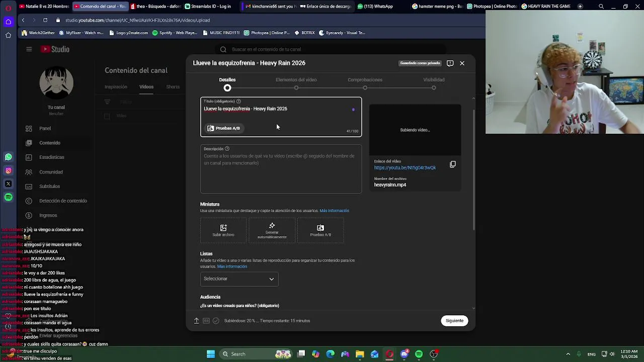Screen dimensions: 644x362
Task: Open the Watch2Gether bookmark
Action: pos(38,33)
